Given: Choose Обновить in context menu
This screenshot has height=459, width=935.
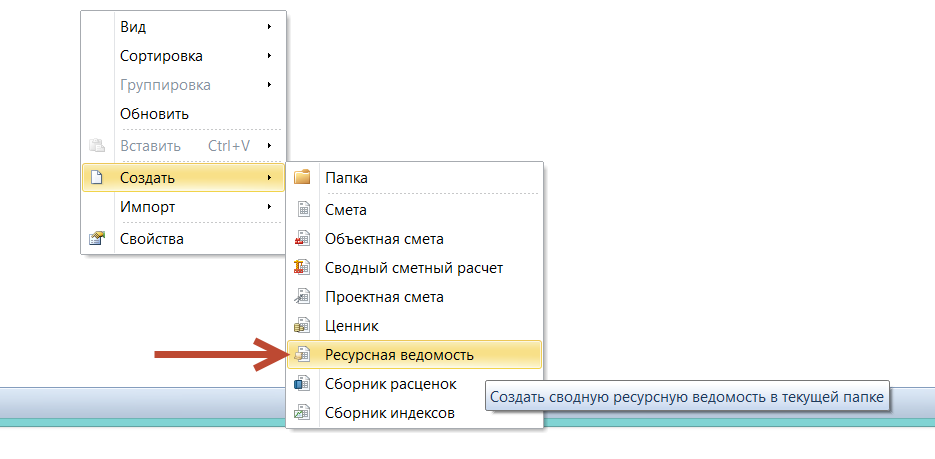Looking at the screenshot, I should [183, 113].
